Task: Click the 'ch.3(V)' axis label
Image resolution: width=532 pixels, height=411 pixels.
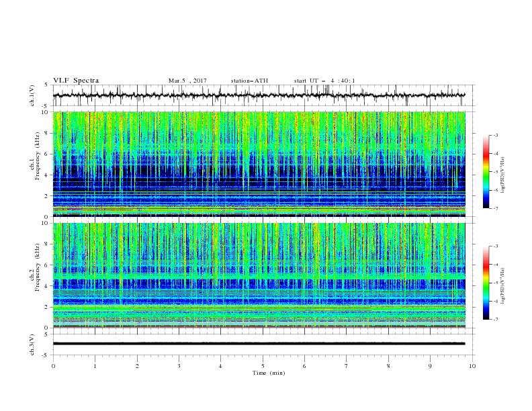Action: click(x=32, y=345)
